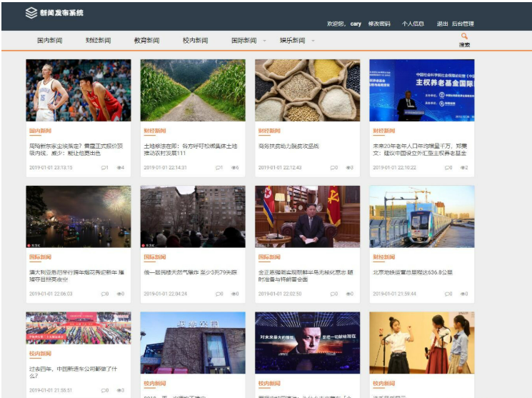Click comment icon on the 22:04:24 article
The height and width of the screenshot is (398, 532).
pyautogui.click(x=219, y=294)
